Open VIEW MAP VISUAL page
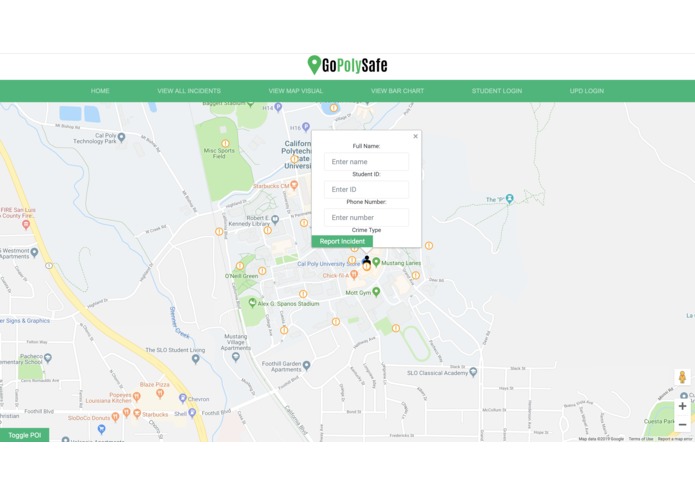This screenshot has height=494, width=695. pos(296,91)
